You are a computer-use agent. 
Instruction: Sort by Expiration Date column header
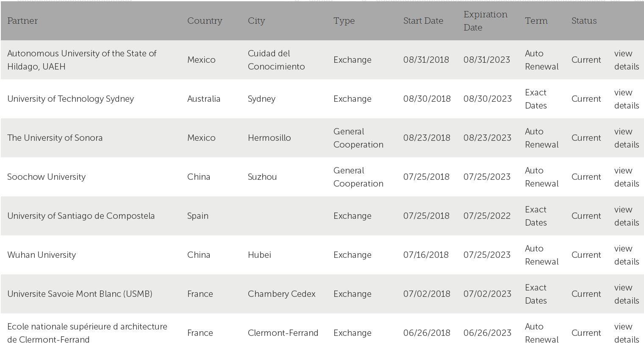(x=485, y=21)
